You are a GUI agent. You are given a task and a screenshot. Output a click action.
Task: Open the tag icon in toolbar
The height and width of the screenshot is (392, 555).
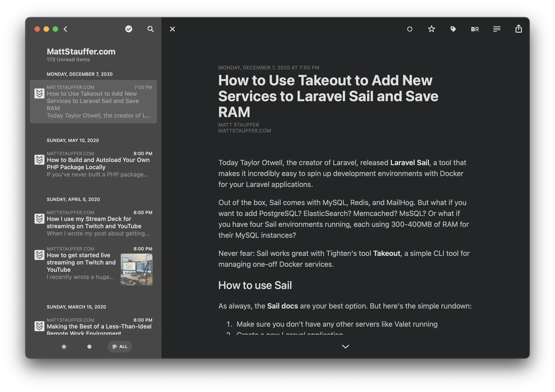453,29
